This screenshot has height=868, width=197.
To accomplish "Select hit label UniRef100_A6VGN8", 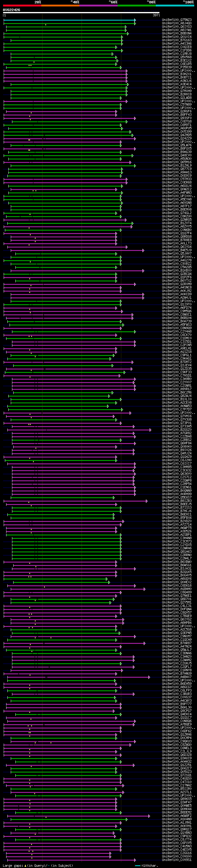I will [x=177, y=203].
